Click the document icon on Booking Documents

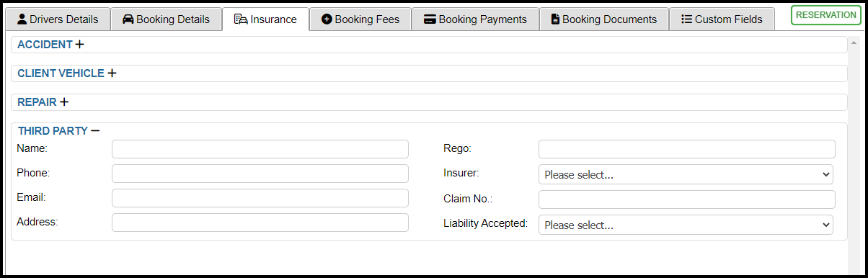pos(555,19)
